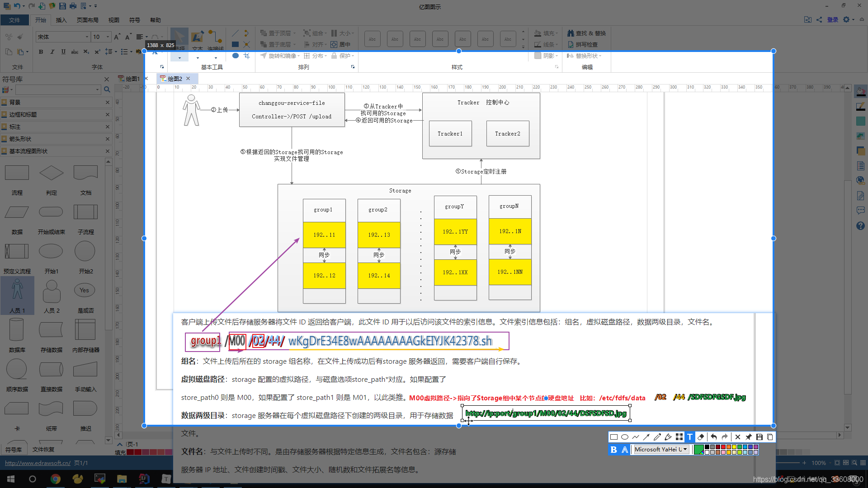
Task: Open the 置于顶层 dropdown
Action: [x=278, y=33]
